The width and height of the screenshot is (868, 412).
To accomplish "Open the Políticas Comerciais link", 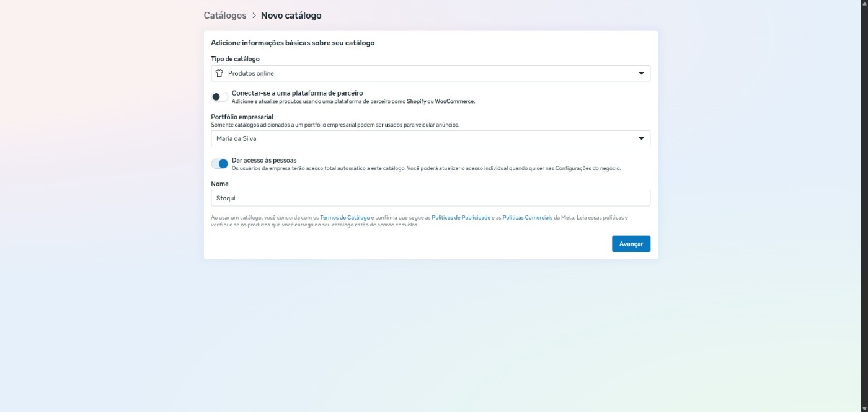I will click(x=527, y=218).
